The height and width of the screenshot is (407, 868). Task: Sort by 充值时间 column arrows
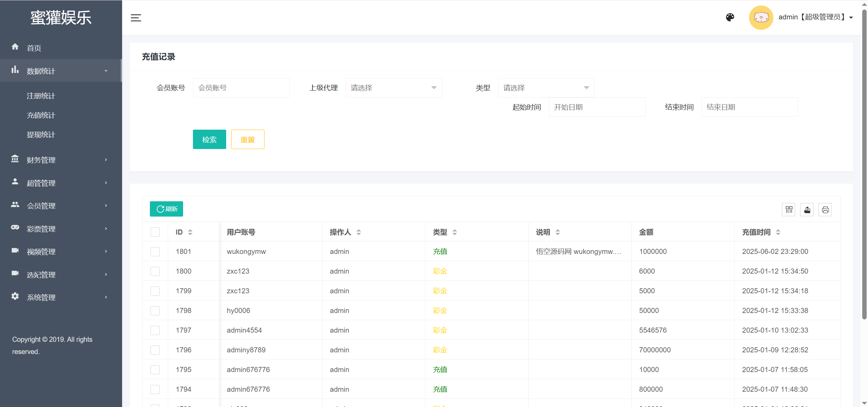pyautogui.click(x=778, y=232)
